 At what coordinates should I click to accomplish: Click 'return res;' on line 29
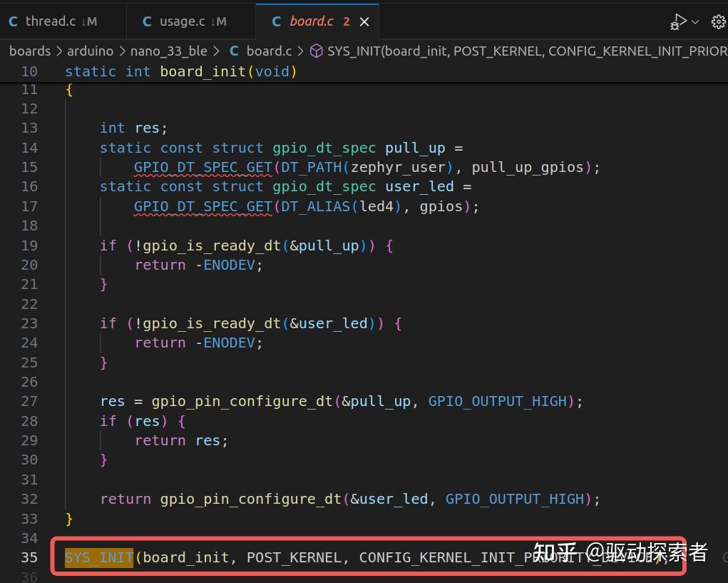tap(182, 440)
